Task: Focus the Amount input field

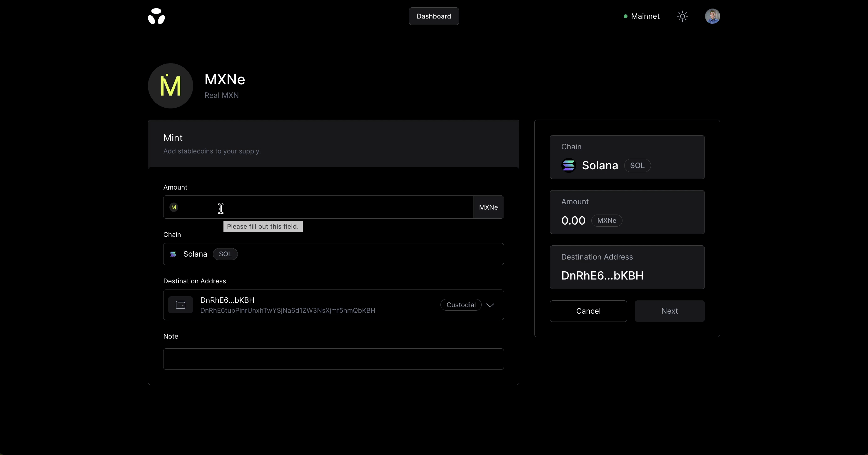Action: [x=323, y=207]
